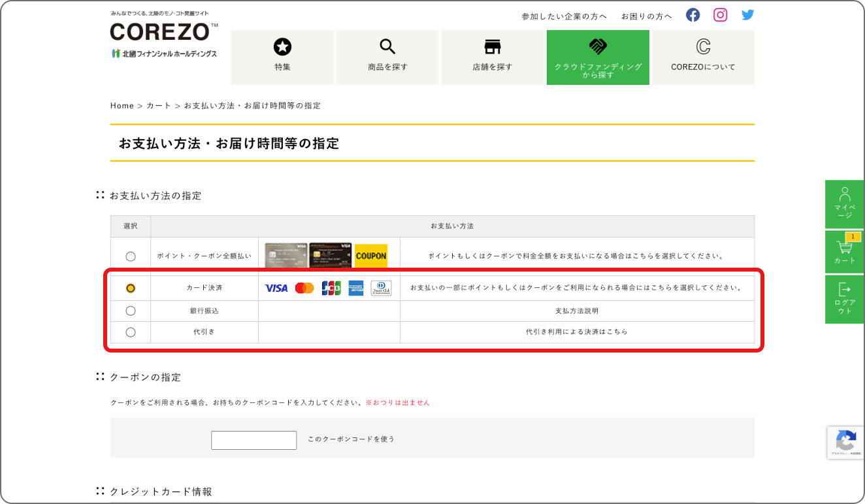865x504 pixels.
Task: Open the マイページ person icon side button
Action: point(845,204)
